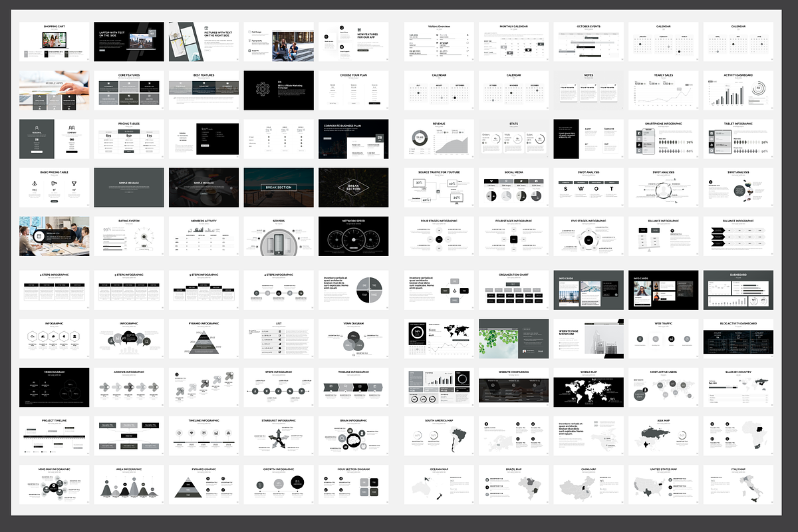Select the List slide thumbnail
The height and width of the screenshot is (532, 798).
[279, 339]
